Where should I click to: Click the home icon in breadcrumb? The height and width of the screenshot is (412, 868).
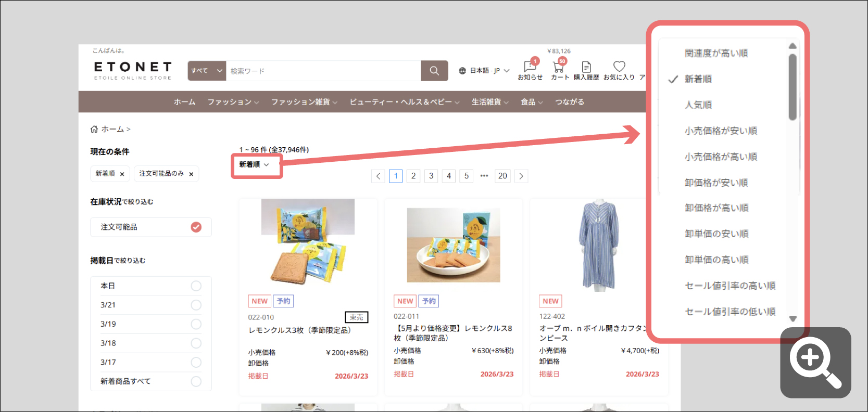(x=94, y=129)
